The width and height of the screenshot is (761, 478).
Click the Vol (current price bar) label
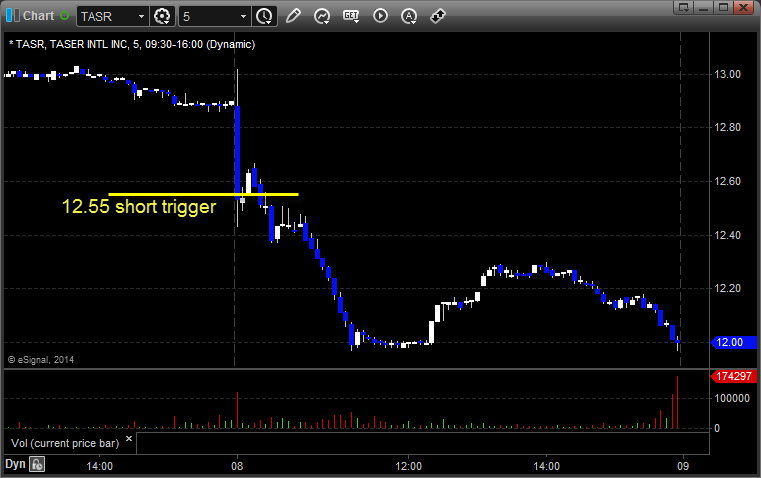[65, 443]
